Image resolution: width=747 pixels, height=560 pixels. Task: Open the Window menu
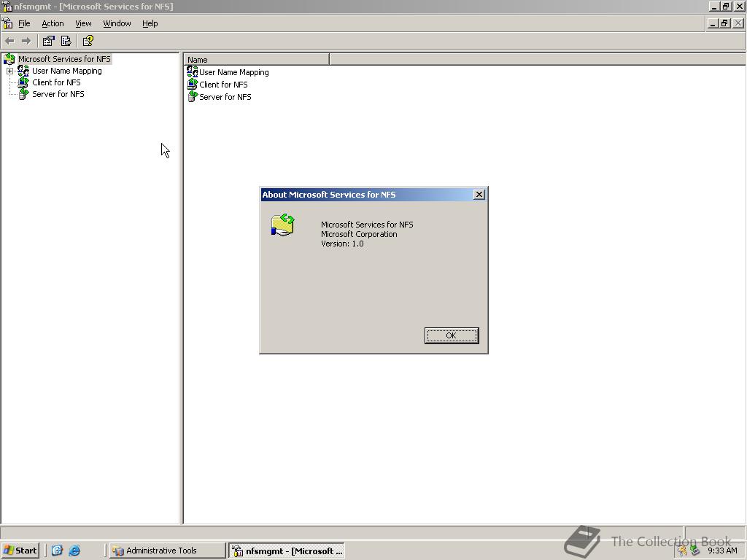(117, 23)
